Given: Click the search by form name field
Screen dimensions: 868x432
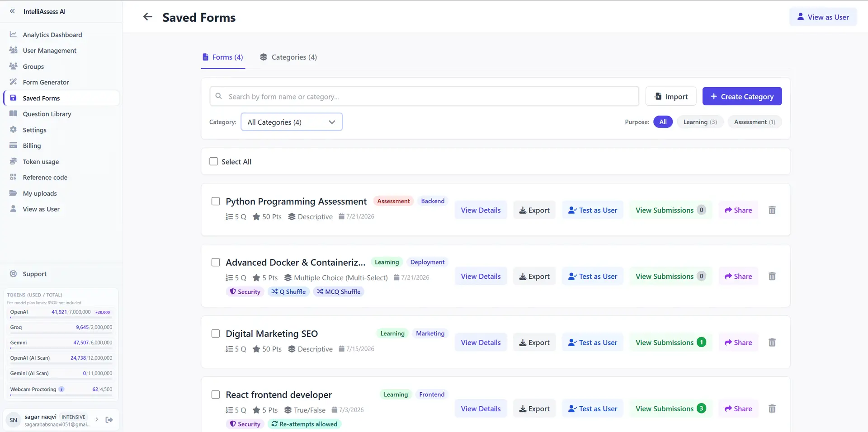Looking at the screenshot, I should point(424,96).
